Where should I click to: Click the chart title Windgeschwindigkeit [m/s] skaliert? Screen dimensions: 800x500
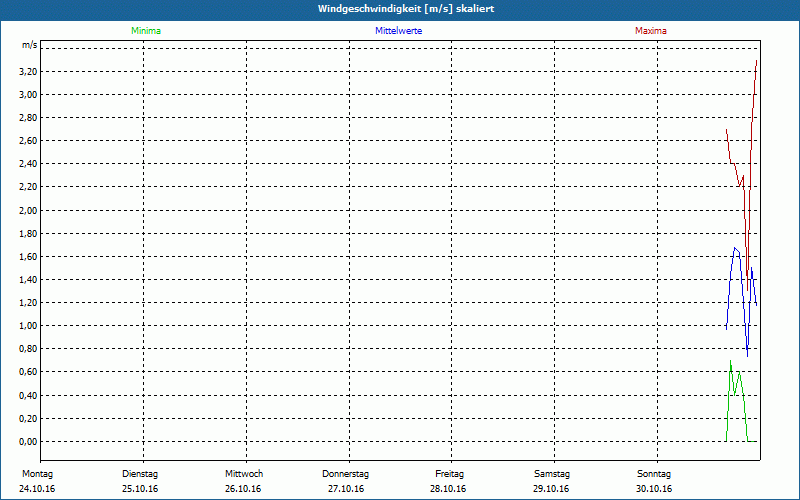[x=406, y=9]
